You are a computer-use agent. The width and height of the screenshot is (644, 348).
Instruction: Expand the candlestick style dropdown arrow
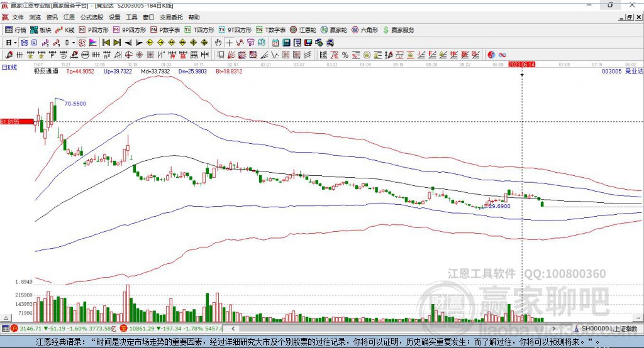click(74, 43)
